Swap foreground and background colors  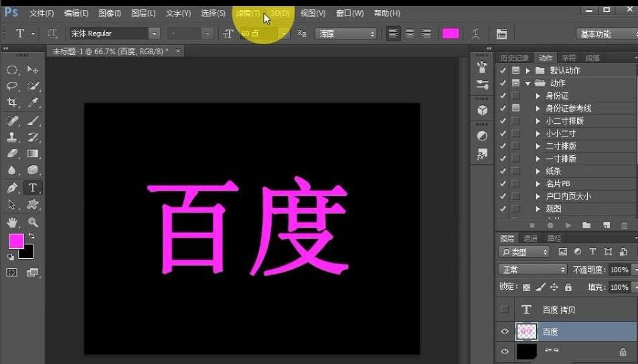pyautogui.click(x=31, y=236)
